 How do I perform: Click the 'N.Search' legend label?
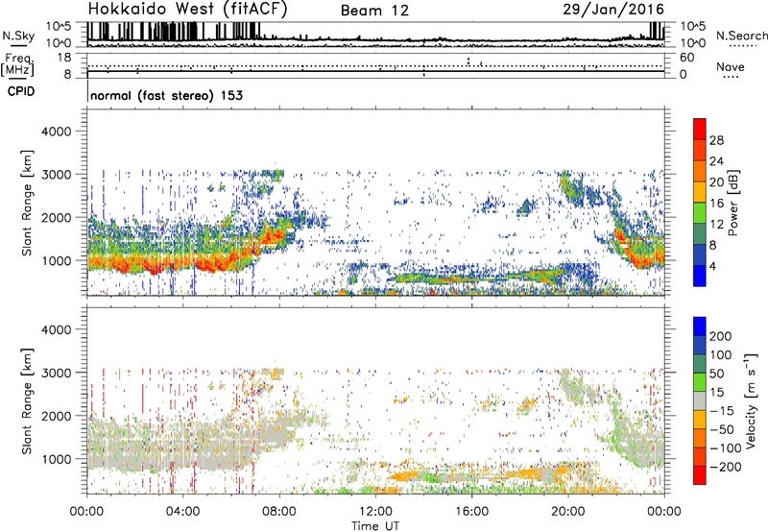(x=741, y=36)
